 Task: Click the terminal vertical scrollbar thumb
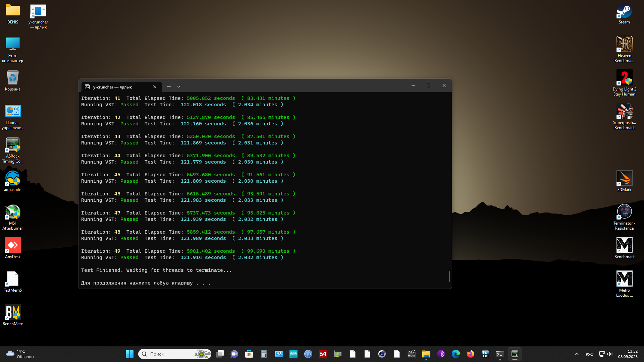[449, 277]
